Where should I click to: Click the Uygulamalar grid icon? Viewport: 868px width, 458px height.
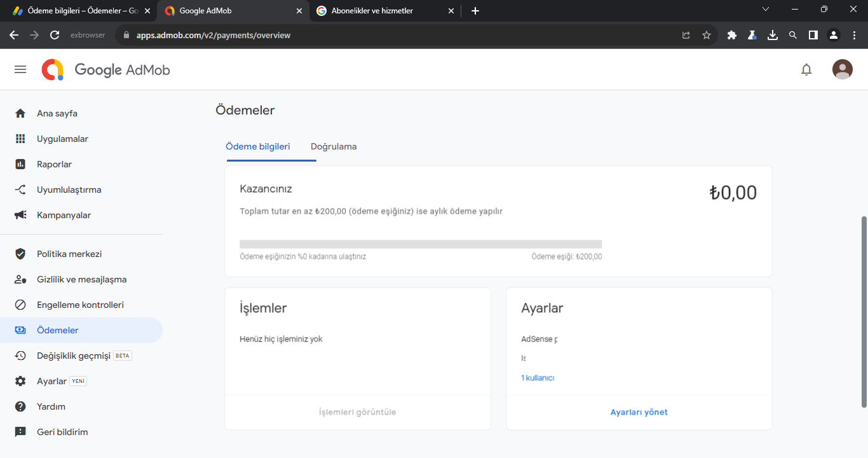tap(20, 139)
